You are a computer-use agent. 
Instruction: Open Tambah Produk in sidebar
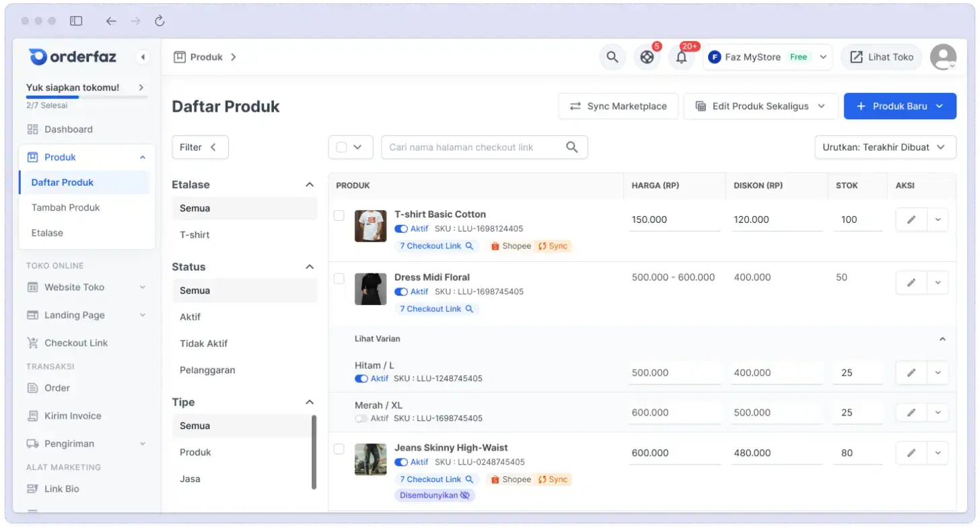click(65, 207)
